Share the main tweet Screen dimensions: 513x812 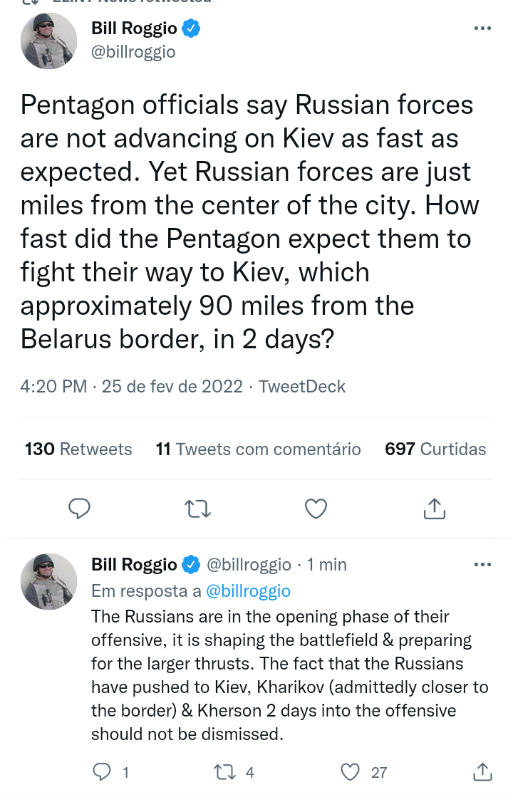click(x=434, y=509)
